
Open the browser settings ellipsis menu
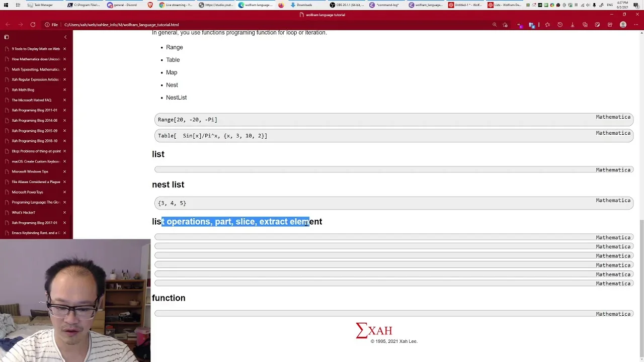coord(635,25)
